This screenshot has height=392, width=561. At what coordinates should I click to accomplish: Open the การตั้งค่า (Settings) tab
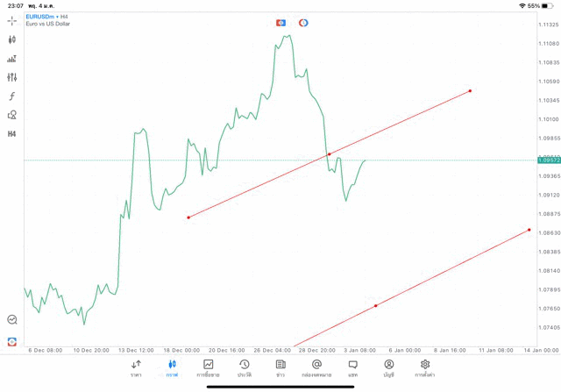pos(425,368)
